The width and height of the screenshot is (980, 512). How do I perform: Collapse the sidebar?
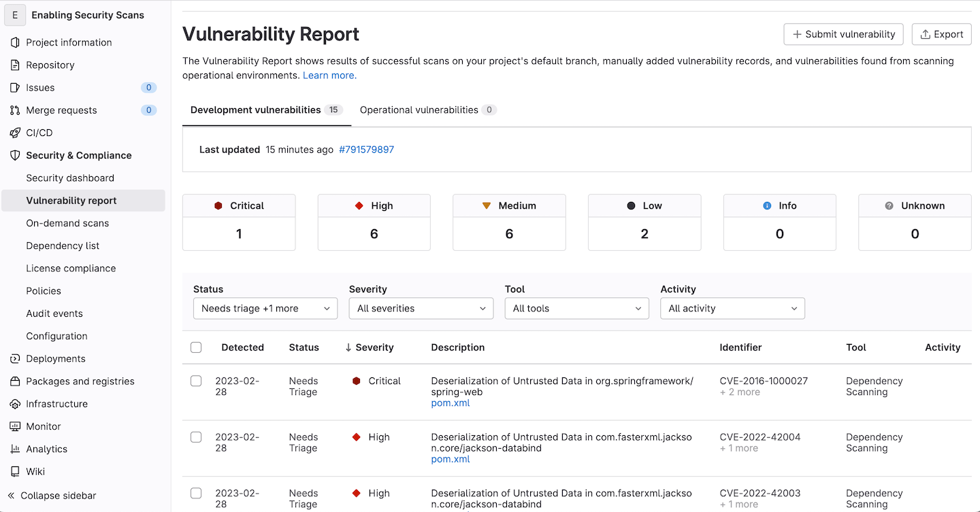point(52,496)
